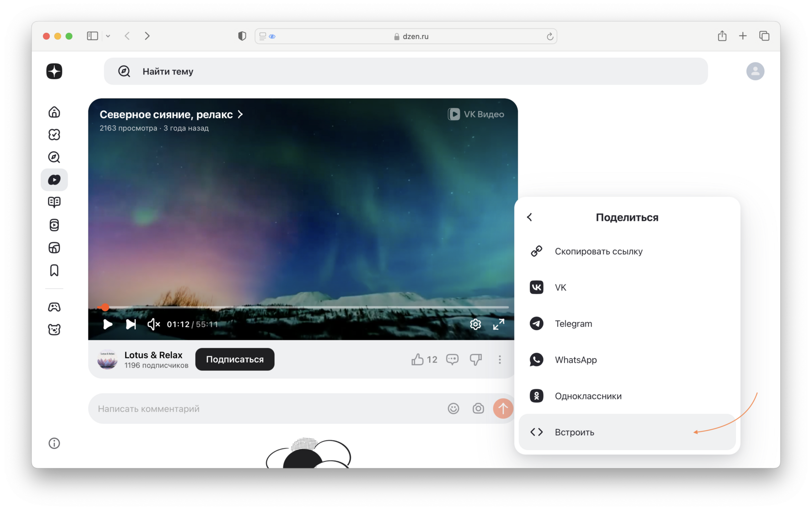Click the 1196 подписчиков subscriber count

pos(156,365)
